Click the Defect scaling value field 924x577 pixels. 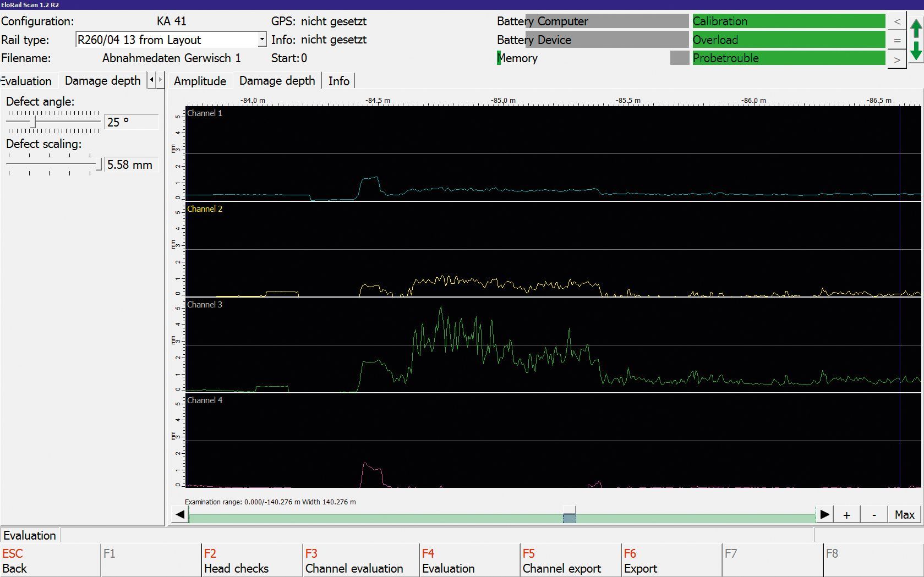pos(130,164)
